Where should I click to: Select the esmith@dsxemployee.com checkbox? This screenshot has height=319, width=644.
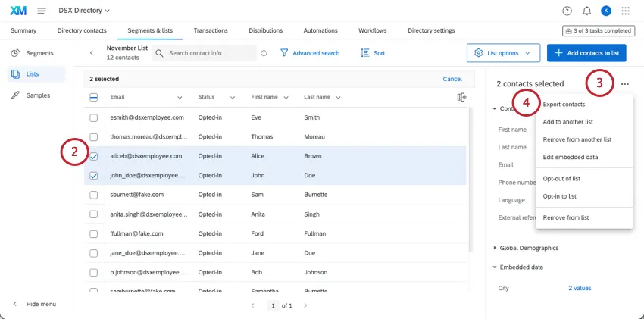click(x=94, y=118)
